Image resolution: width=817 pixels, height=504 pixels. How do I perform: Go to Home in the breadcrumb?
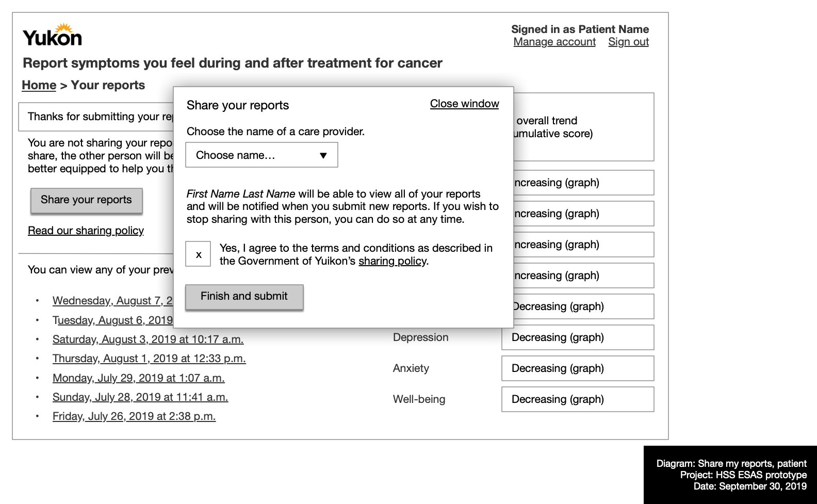click(x=39, y=85)
